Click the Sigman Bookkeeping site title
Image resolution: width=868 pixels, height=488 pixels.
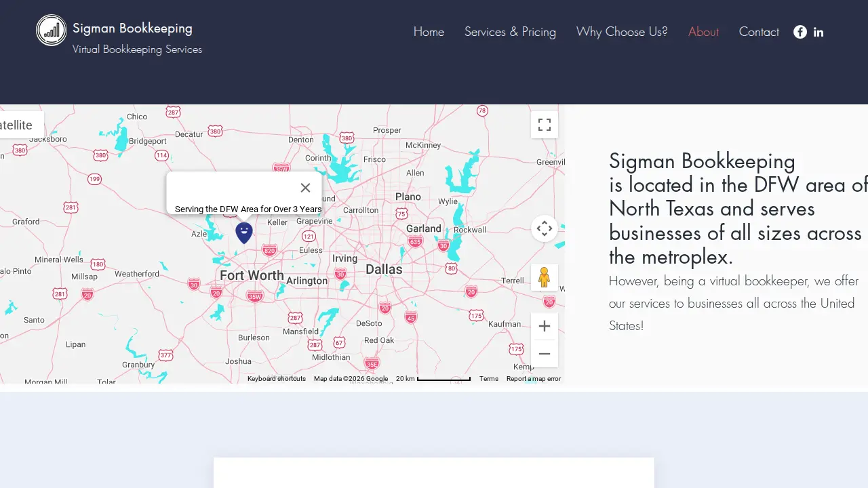pyautogui.click(x=132, y=28)
